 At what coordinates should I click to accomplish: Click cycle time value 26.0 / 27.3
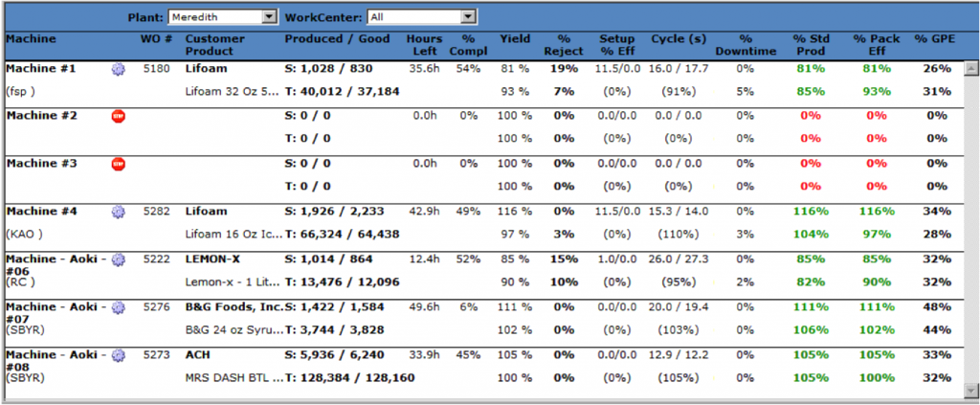pyautogui.click(x=679, y=259)
